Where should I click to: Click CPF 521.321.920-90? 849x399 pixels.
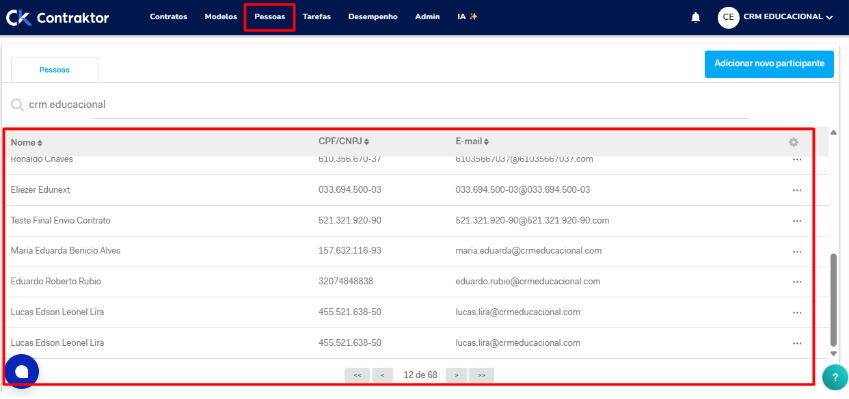tap(350, 221)
